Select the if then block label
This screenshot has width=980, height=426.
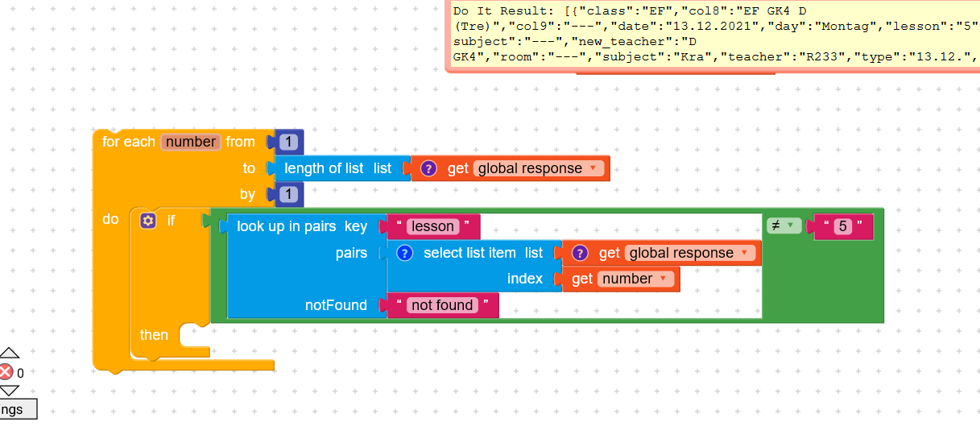pyautogui.click(x=171, y=220)
